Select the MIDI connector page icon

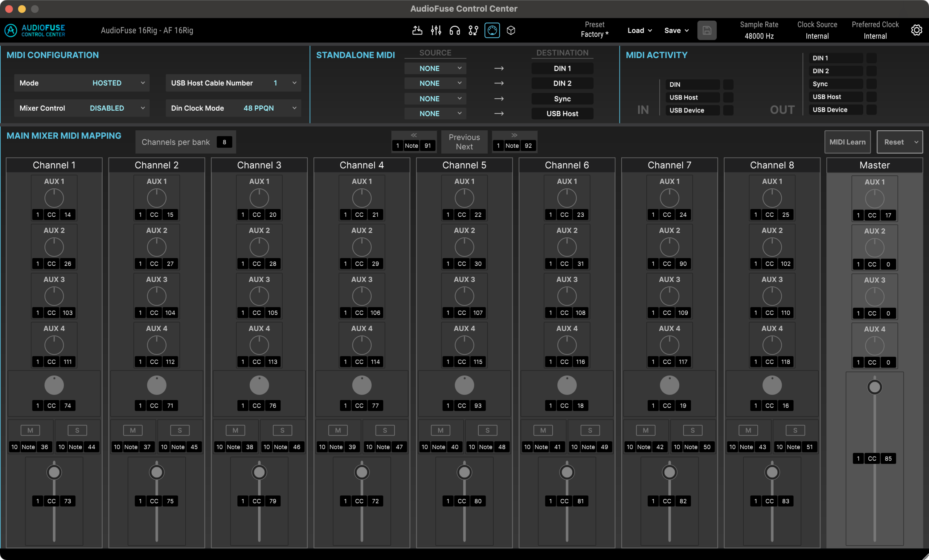pyautogui.click(x=492, y=30)
